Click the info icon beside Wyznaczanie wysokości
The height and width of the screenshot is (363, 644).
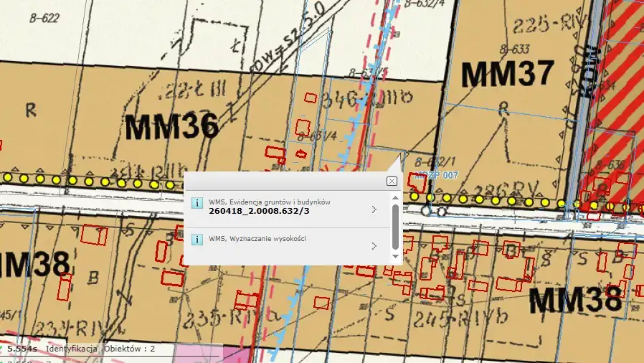(x=197, y=240)
